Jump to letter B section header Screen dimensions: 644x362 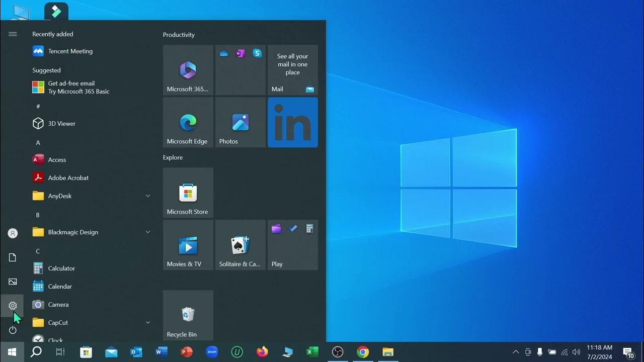[38, 215]
